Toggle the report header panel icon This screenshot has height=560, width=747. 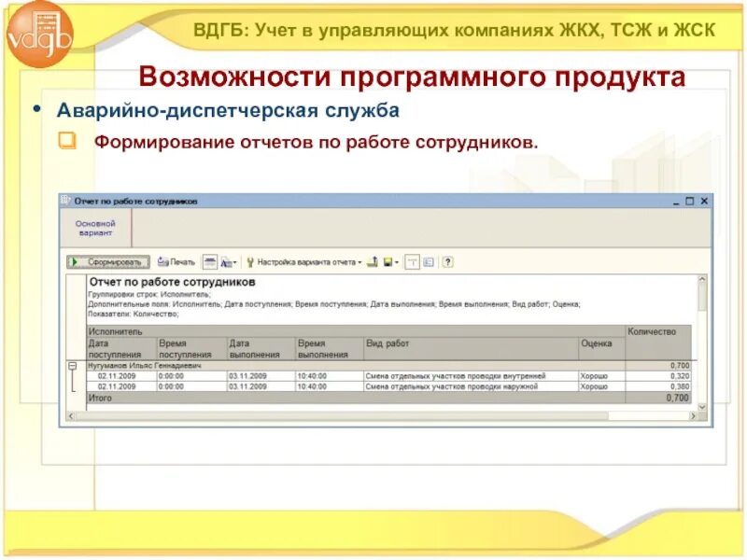coord(209,262)
